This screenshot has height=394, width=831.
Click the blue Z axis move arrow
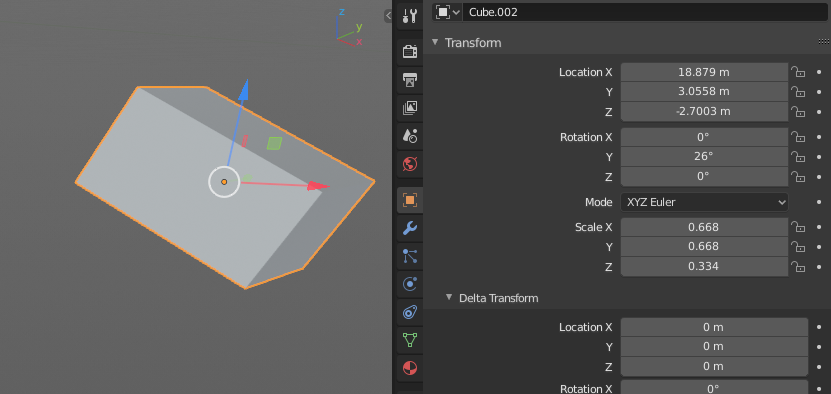pyautogui.click(x=243, y=90)
